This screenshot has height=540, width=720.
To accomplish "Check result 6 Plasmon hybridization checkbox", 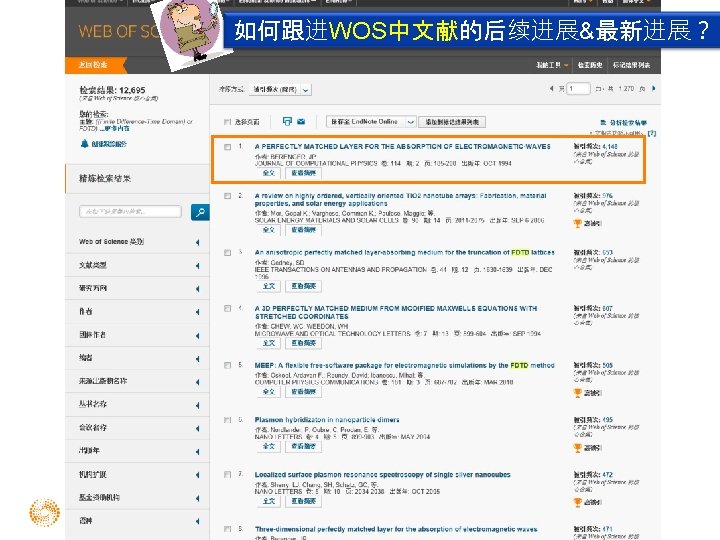I will tap(227, 420).
